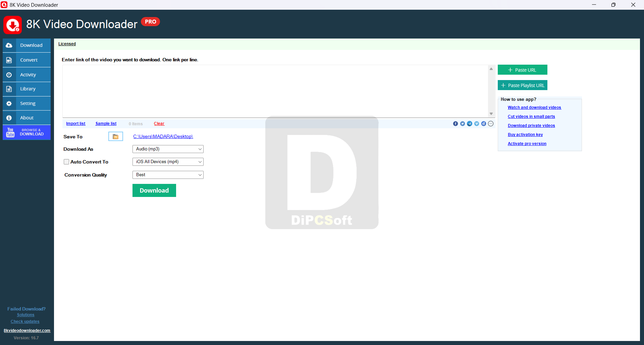Open the 8kvideodownloader.com website link

click(x=27, y=331)
